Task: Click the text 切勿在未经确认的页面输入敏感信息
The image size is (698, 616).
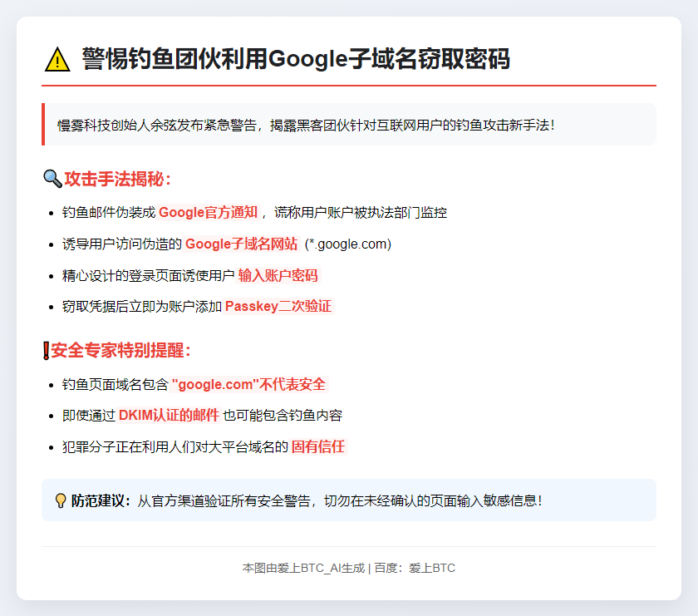Action: (x=432, y=500)
